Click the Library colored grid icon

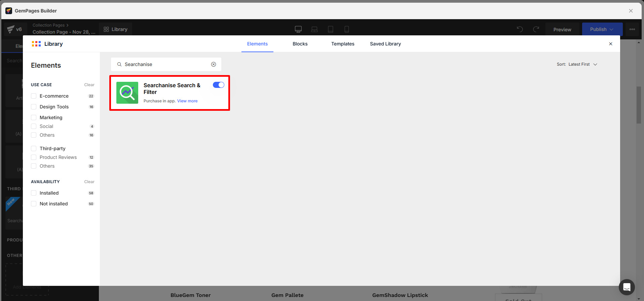tap(36, 44)
